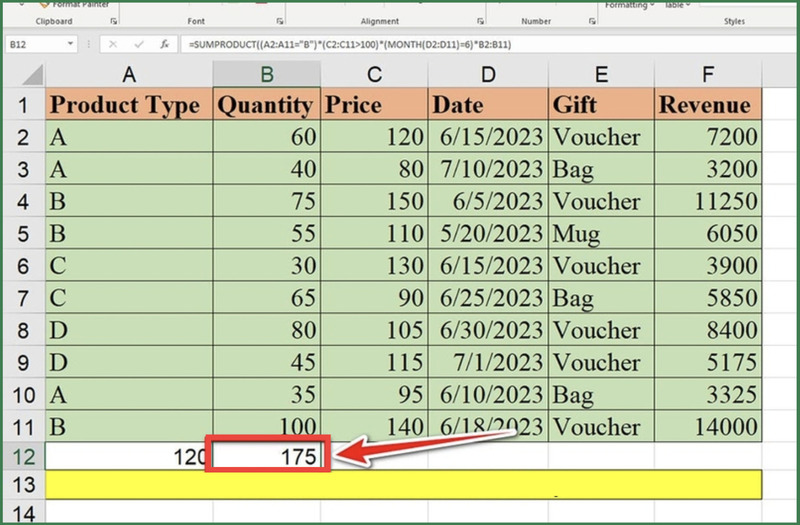Cancel the formula entry with the X icon
800x525 pixels.
pyautogui.click(x=115, y=44)
